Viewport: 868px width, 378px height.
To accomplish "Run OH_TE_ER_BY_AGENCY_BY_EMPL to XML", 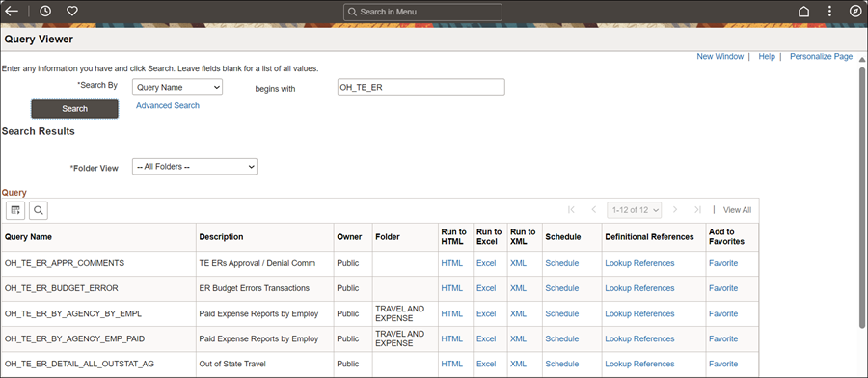I will click(x=518, y=313).
